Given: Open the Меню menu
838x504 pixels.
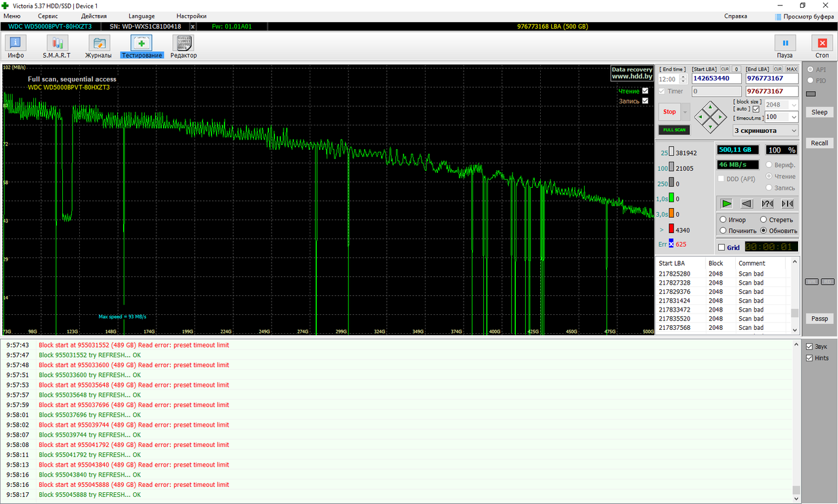Looking at the screenshot, I should pyautogui.click(x=12, y=16).
